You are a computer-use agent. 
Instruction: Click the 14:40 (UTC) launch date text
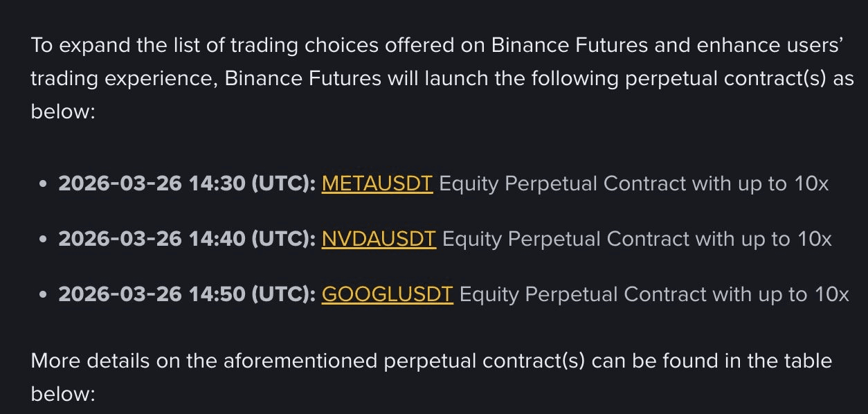tap(187, 239)
